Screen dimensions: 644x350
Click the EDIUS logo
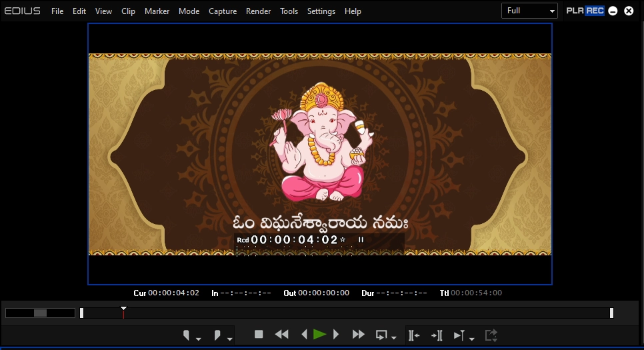[23, 11]
